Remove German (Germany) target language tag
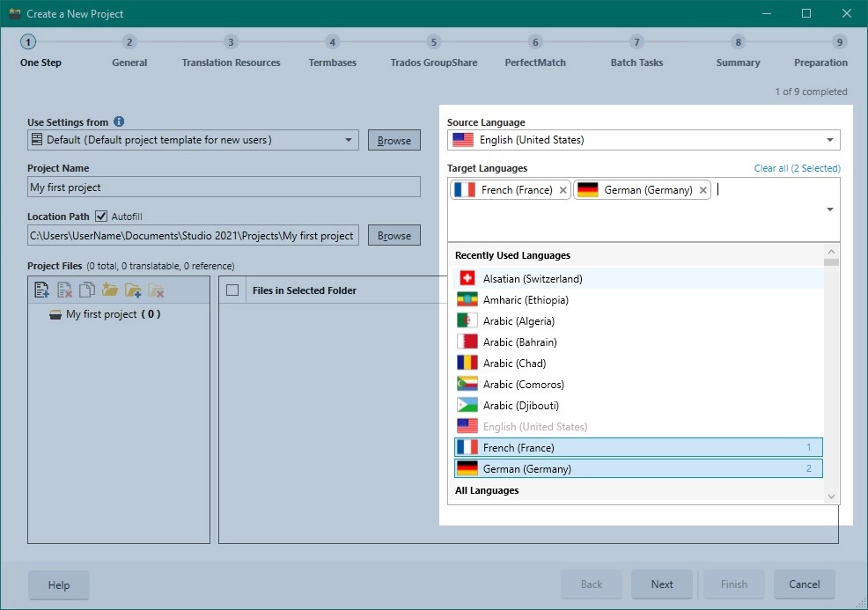868x610 pixels. [x=702, y=190]
